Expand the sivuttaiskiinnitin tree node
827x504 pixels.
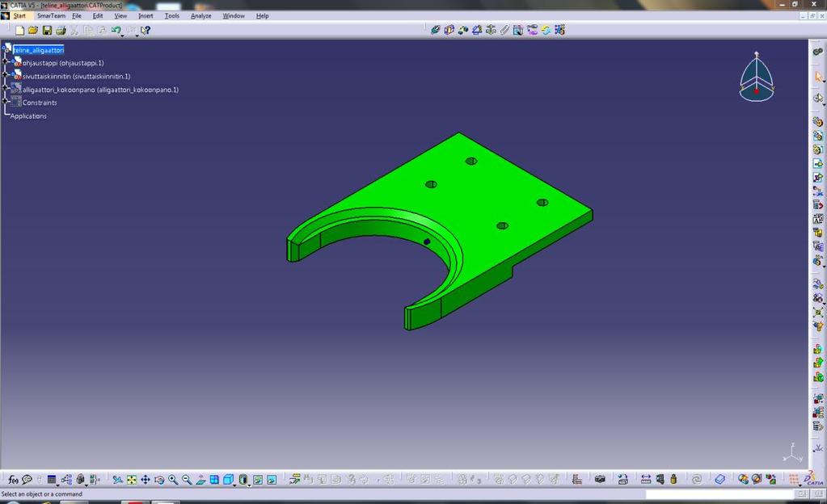(x=6, y=75)
